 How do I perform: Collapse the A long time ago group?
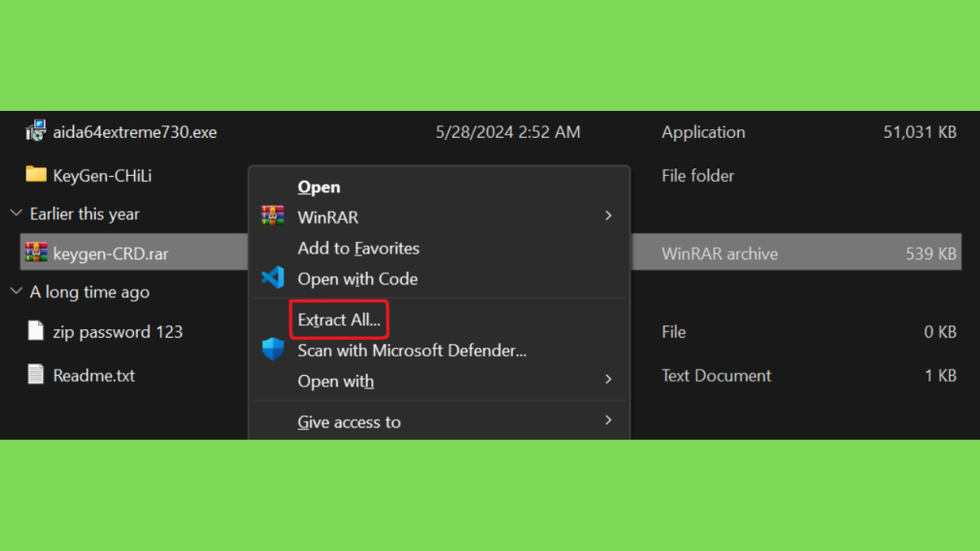click(x=16, y=291)
